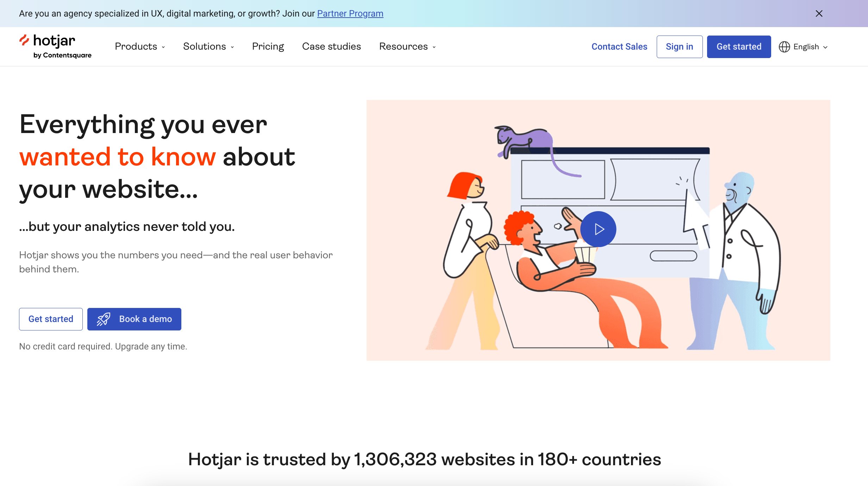Click the 'Hotjar is trusted by 1,306,323 websites' heading
The image size is (868, 486).
425,459
